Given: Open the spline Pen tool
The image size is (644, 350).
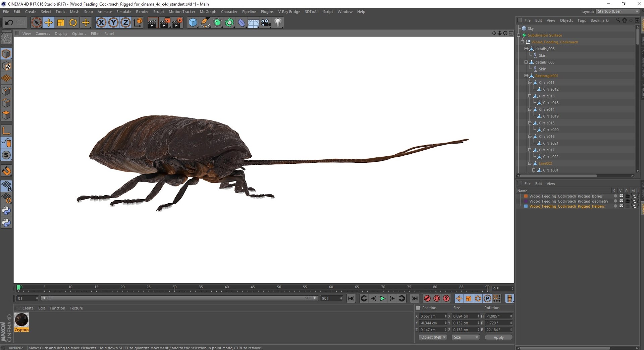Looking at the screenshot, I should tap(205, 22).
